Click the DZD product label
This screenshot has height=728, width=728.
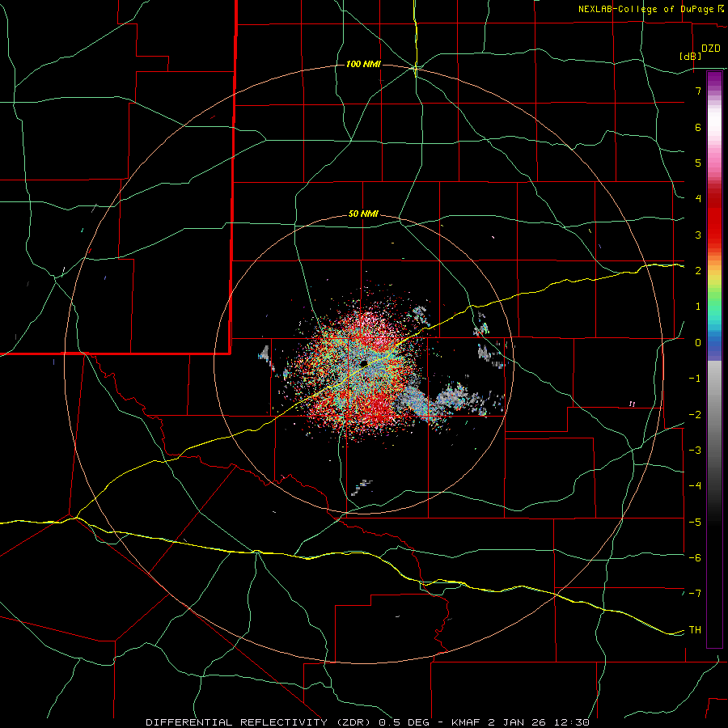pos(711,49)
